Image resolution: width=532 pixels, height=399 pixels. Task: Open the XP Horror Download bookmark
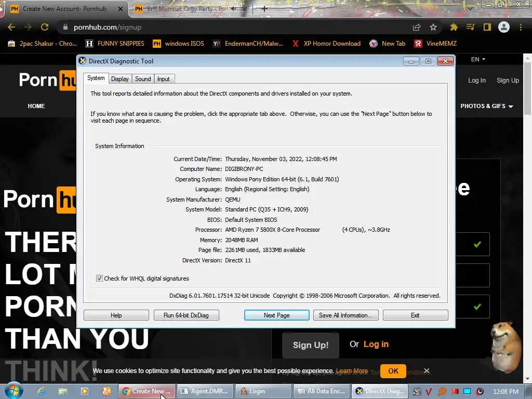(326, 44)
